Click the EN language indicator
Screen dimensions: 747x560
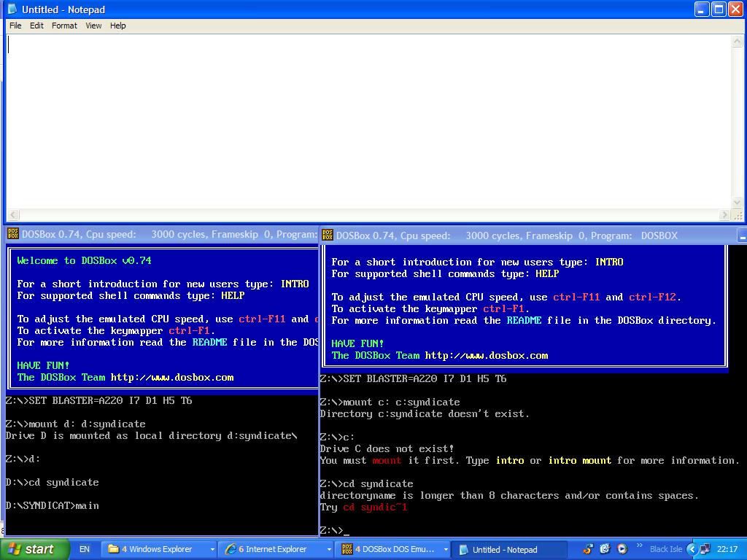click(x=85, y=549)
